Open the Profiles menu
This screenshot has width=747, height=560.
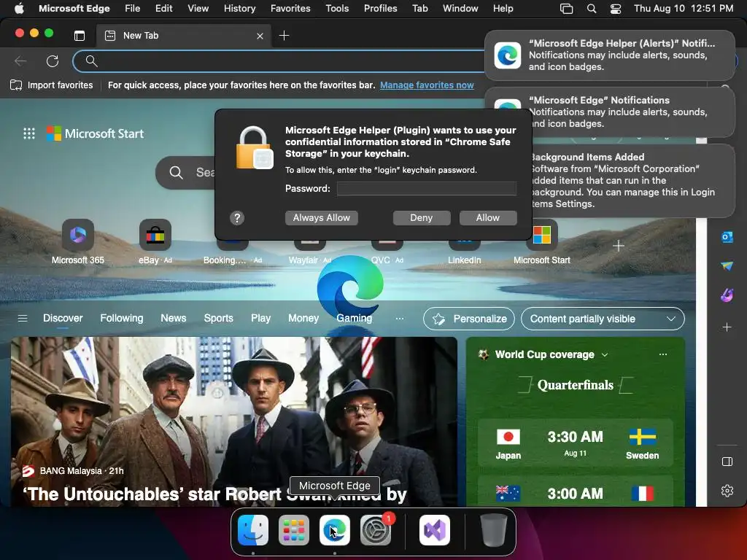tap(380, 9)
